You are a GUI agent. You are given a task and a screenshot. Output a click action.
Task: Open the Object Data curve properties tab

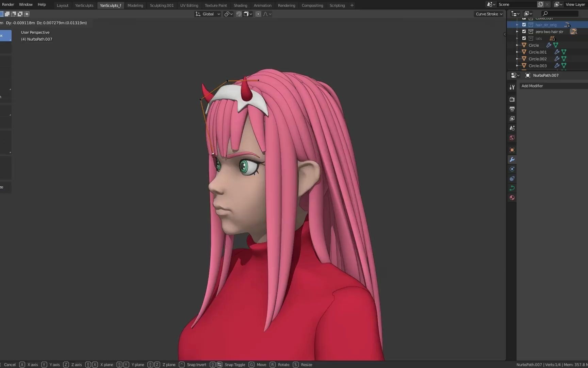[x=512, y=188]
